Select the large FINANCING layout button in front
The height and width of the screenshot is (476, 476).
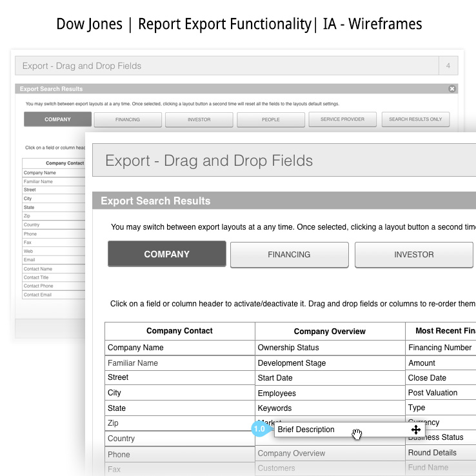click(289, 255)
